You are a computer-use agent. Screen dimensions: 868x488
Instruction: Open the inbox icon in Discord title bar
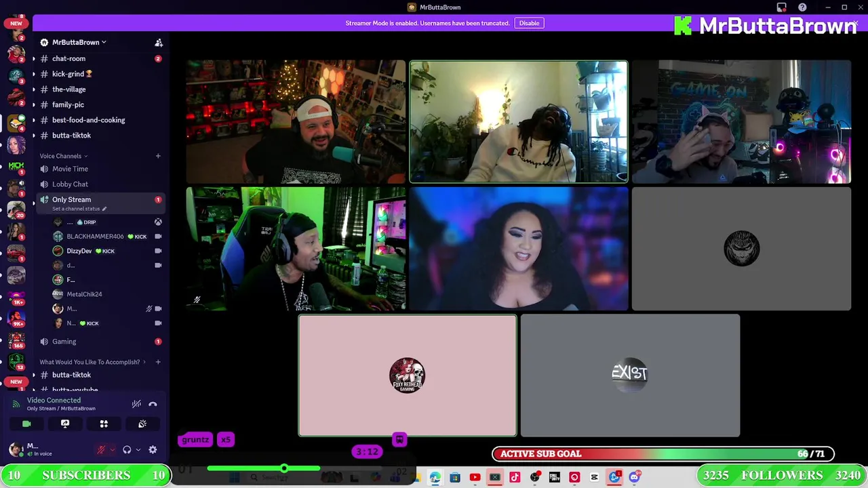[782, 7]
